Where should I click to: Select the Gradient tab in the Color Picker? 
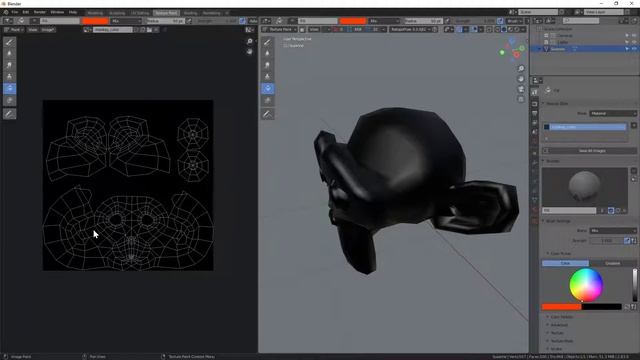612,263
